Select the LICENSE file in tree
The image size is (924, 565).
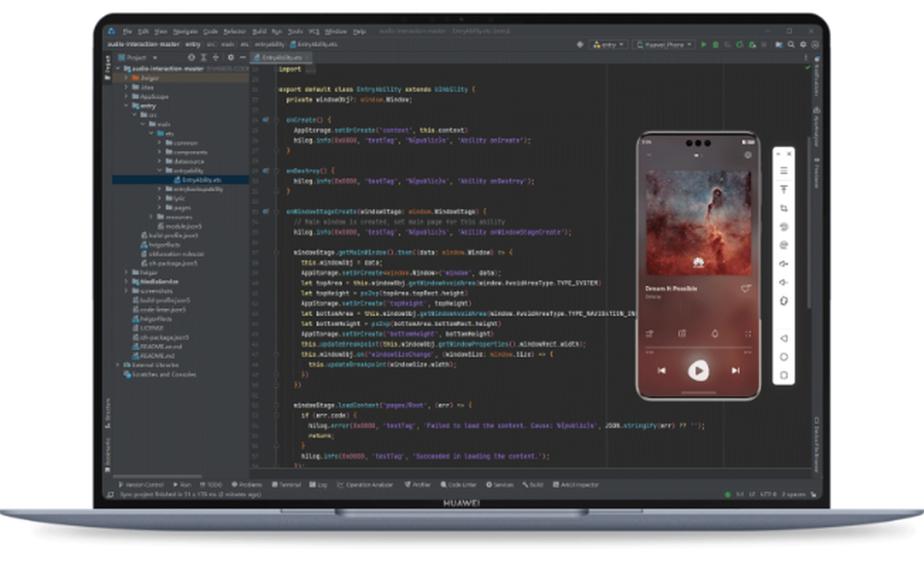[x=147, y=328]
